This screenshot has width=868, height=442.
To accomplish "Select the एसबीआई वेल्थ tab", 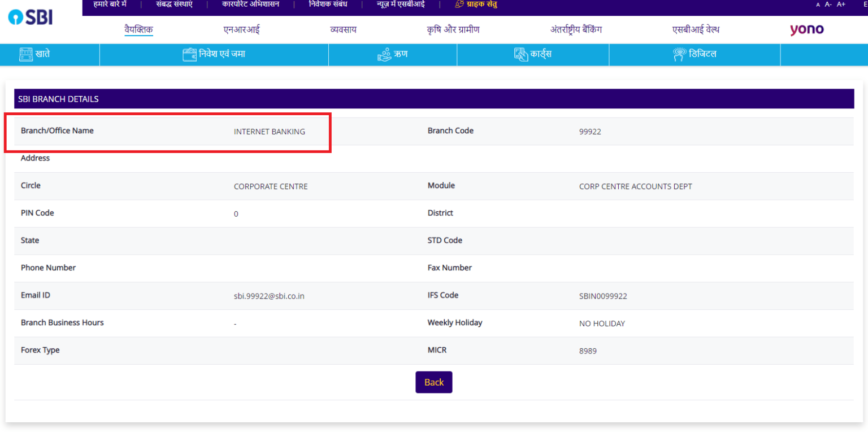I will (x=696, y=30).
